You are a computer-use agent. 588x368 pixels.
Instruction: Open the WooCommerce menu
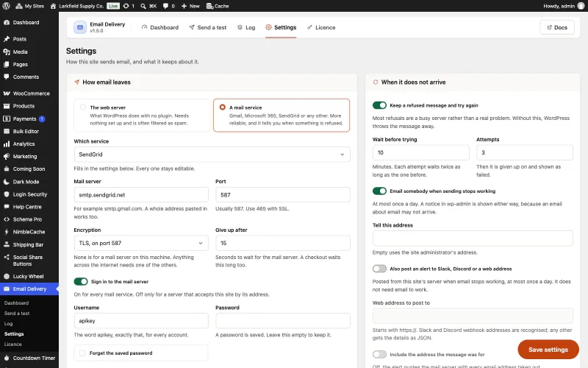coord(29,93)
